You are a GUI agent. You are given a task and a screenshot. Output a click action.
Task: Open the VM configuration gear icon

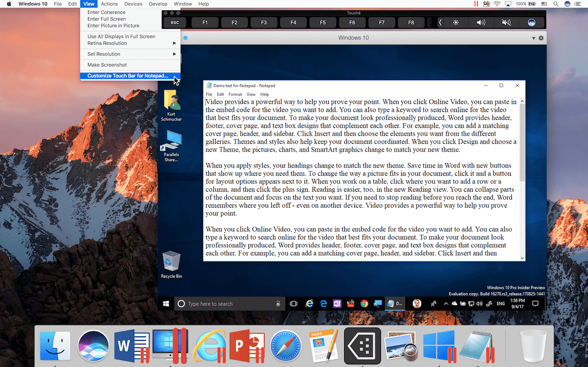pyautogui.click(x=541, y=38)
